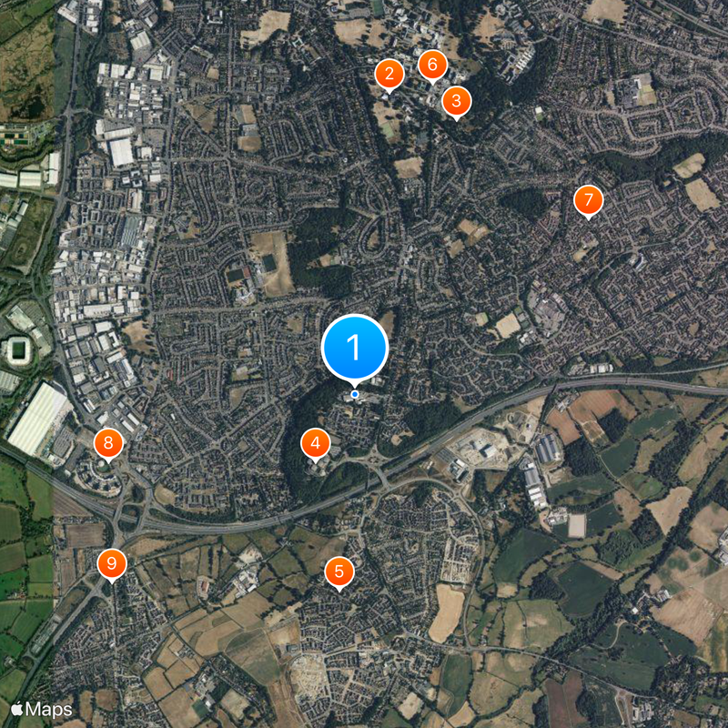Click the Apple logo in the Maps attribution
Viewport: 728px width, 728px height.
(x=17, y=709)
